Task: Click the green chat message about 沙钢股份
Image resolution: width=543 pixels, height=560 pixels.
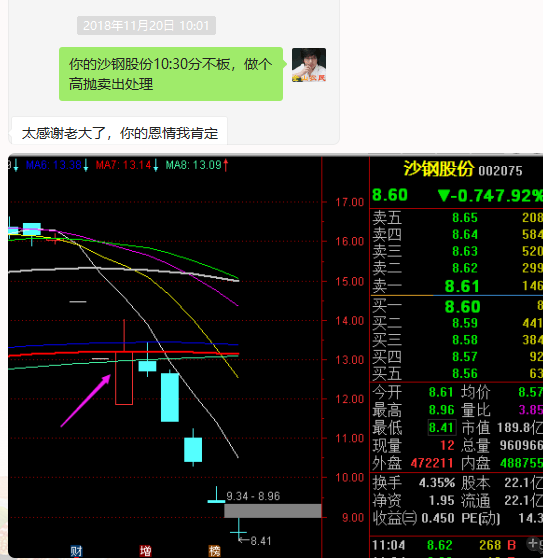Action: pos(171,74)
